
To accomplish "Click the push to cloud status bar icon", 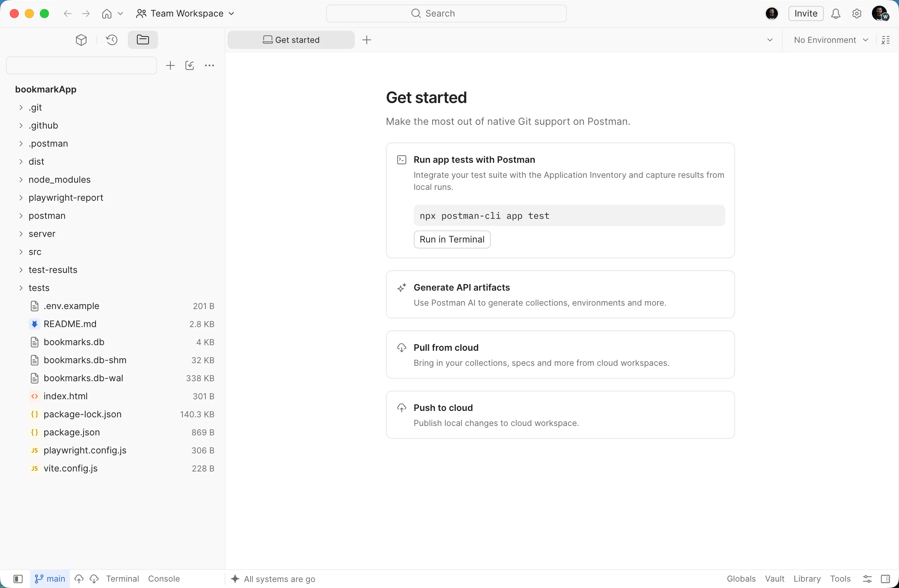I will pyautogui.click(x=79, y=579).
